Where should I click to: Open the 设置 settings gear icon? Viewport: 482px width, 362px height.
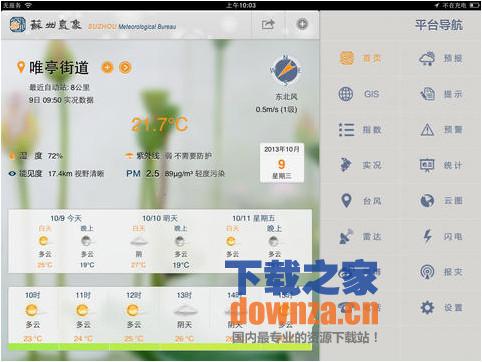coord(427,307)
